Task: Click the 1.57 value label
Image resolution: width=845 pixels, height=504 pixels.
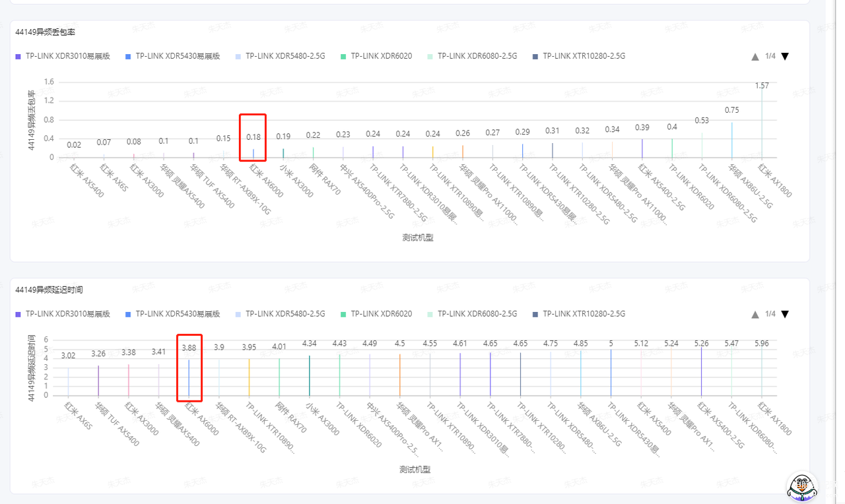Action: coord(762,86)
